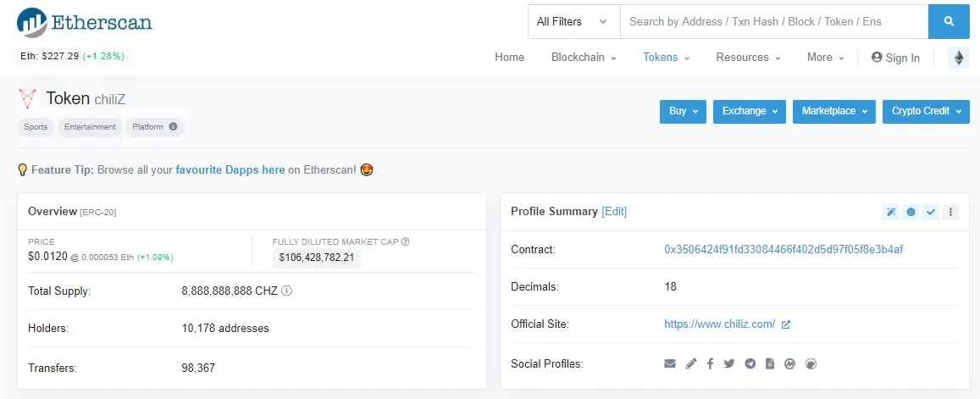This screenshot has width=980, height=399.
Task: Click the CoinGecko social icon
Action: pyautogui.click(x=811, y=363)
